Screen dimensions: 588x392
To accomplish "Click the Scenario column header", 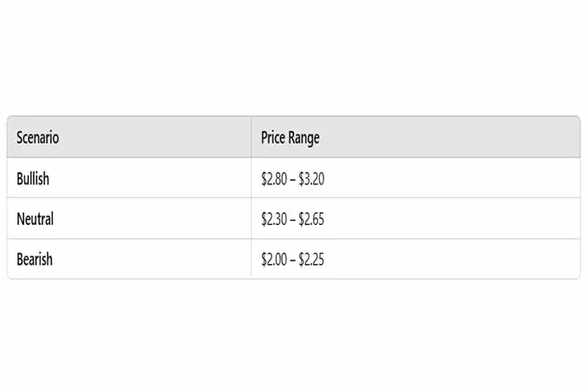I will pyautogui.click(x=38, y=138).
